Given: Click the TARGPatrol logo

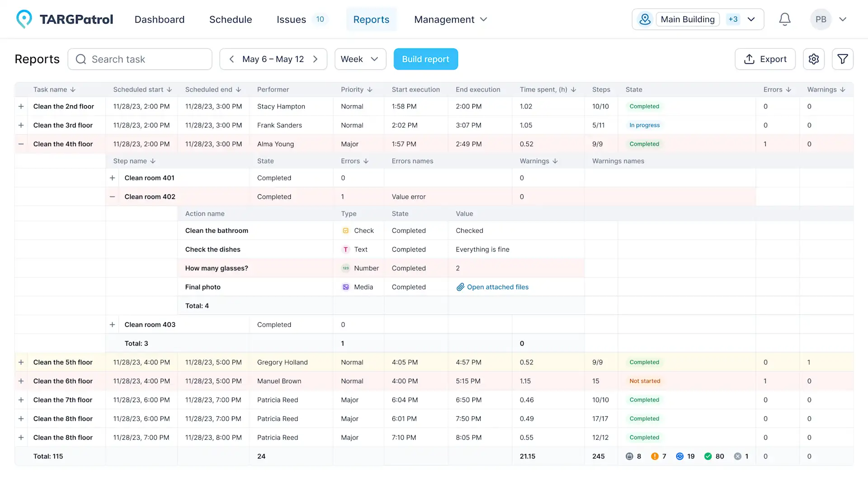Looking at the screenshot, I should (x=65, y=19).
